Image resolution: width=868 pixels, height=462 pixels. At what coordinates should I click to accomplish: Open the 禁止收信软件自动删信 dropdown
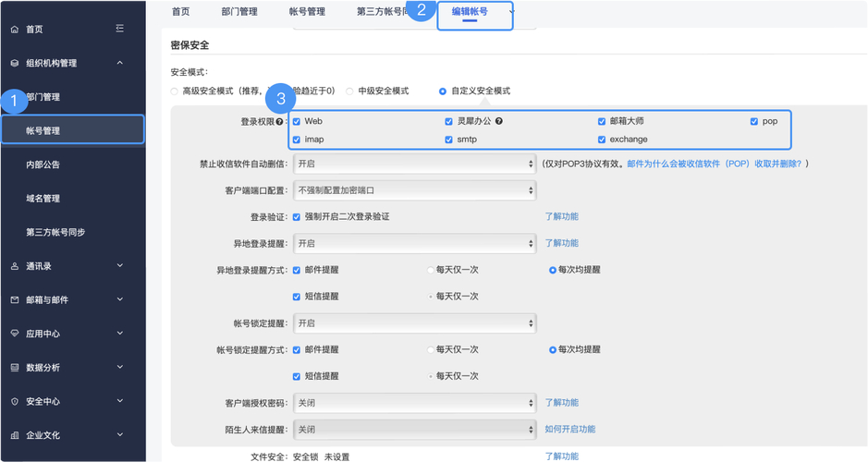(x=414, y=164)
